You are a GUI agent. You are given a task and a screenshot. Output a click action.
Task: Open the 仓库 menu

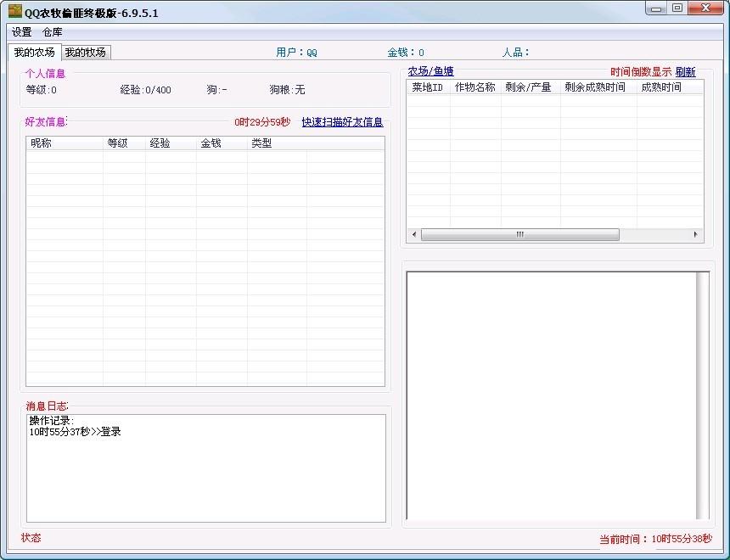52,32
